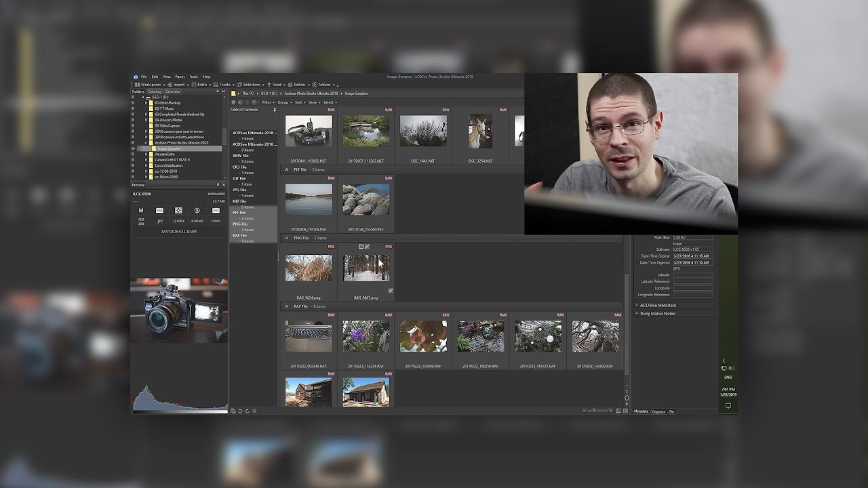Image resolution: width=868 pixels, height=488 pixels.
Task: Open the DSC_1441.NEF thumbnail
Action: [x=423, y=131]
